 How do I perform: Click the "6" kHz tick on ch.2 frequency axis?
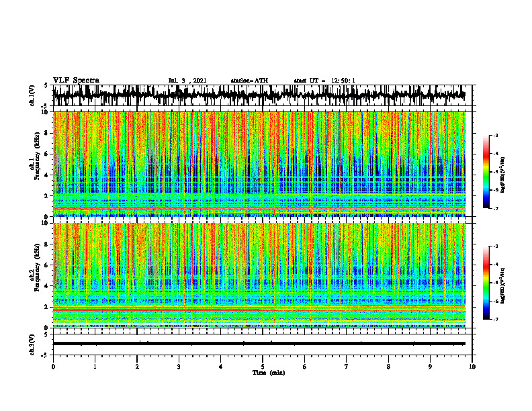47,265
